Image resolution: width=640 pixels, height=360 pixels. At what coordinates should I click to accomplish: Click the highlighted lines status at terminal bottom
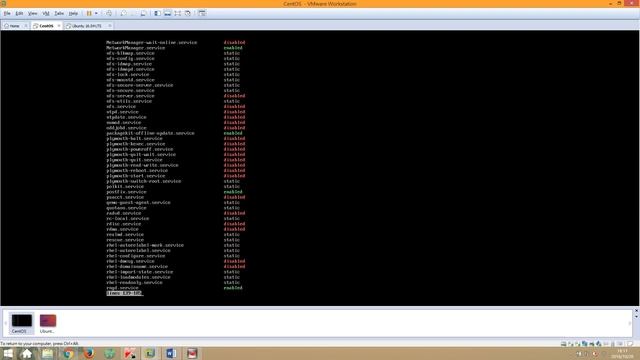point(124,293)
